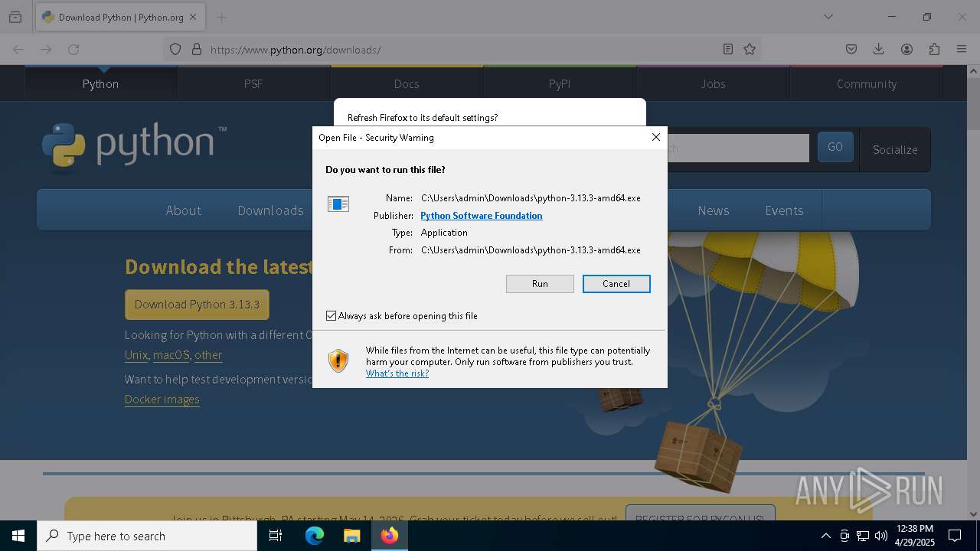Open the macOS download link

(x=171, y=355)
